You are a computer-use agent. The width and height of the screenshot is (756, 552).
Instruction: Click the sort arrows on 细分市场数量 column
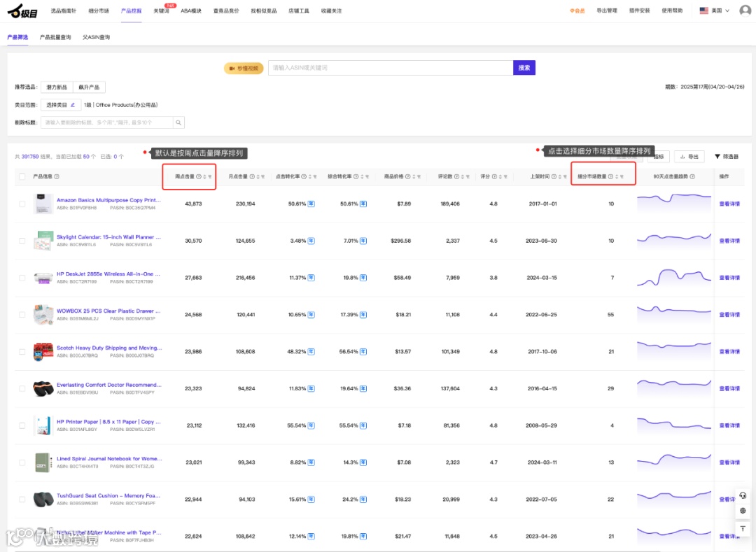(617, 177)
